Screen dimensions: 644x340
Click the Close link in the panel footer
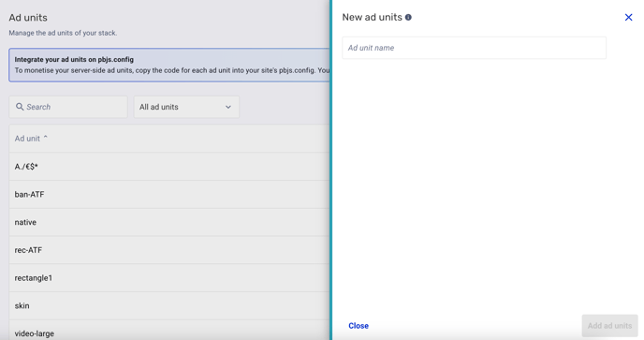(x=359, y=326)
